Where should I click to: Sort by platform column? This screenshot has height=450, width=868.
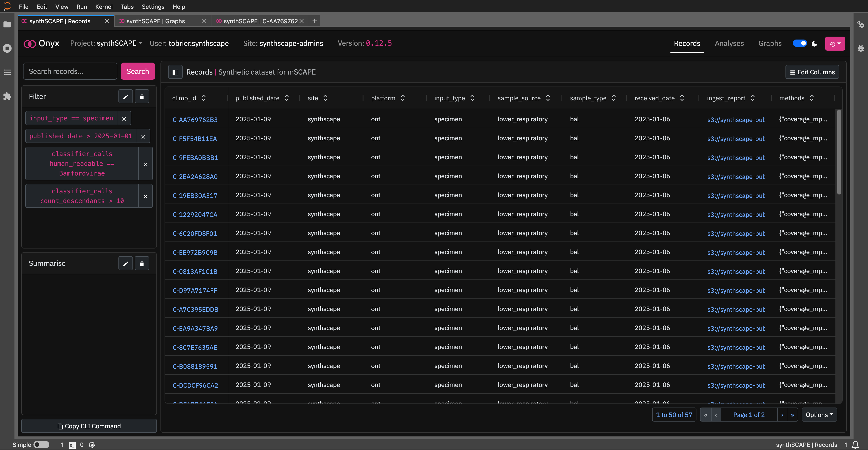pyautogui.click(x=403, y=98)
